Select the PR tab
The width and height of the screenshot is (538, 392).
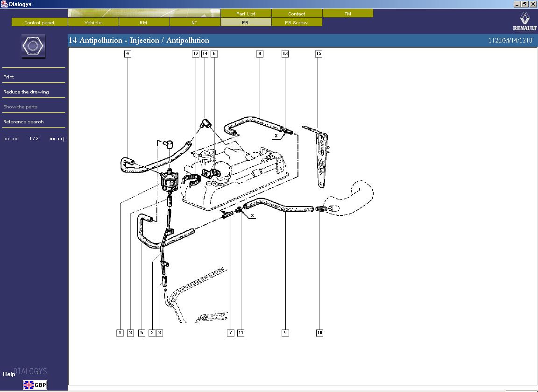click(245, 22)
